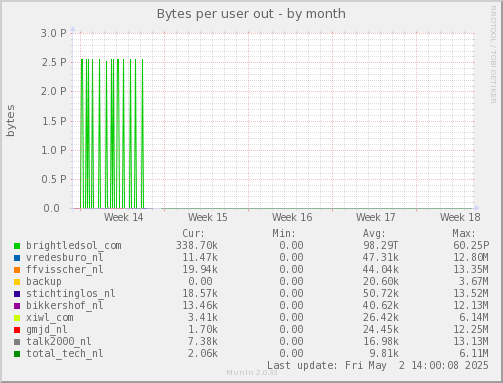The height and width of the screenshot is (383, 503).
Task: Click the 50.72k average value
Action: coord(381,294)
